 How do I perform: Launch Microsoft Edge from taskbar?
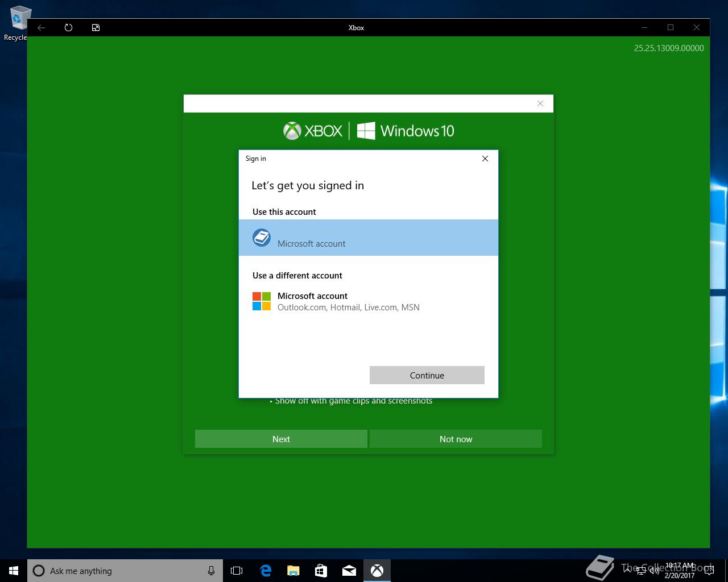266,571
